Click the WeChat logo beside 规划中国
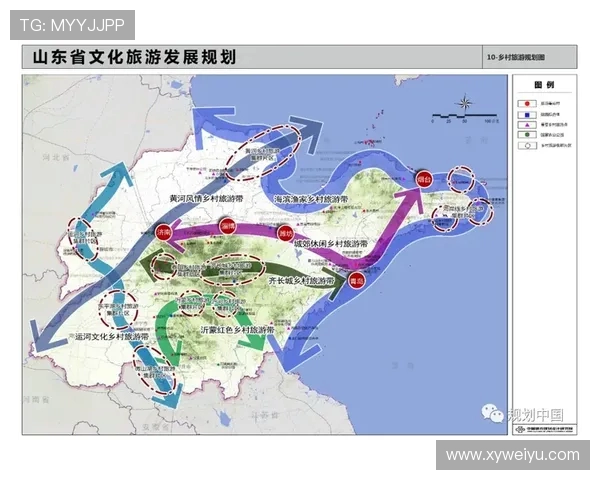 [494, 413]
